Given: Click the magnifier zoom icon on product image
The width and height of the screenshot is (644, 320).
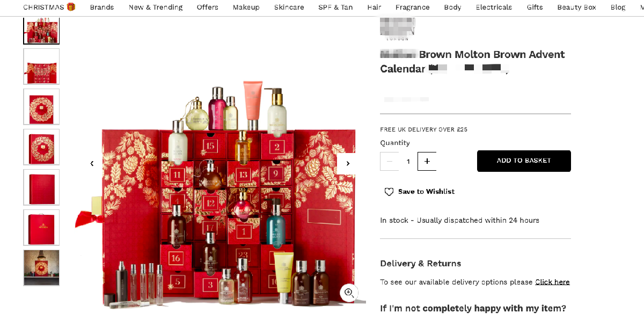Looking at the screenshot, I should click(x=349, y=293).
